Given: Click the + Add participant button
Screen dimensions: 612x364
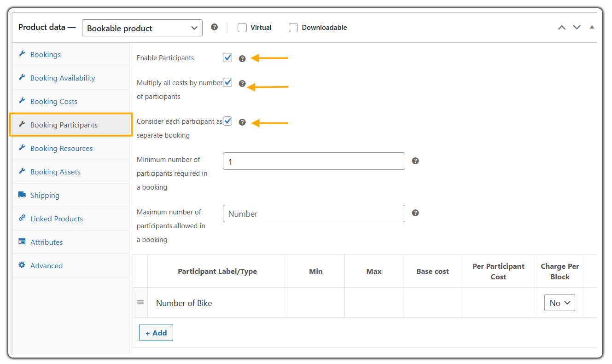Looking at the screenshot, I should (156, 333).
